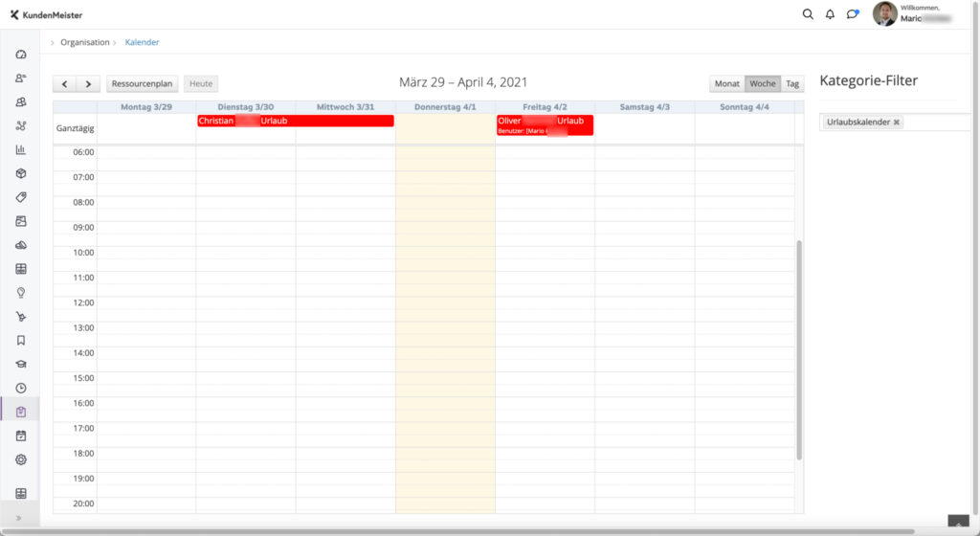This screenshot has height=536, width=980.
Task: Open the settings gear sidebar icon
Action: pyautogui.click(x=21, y=459)
